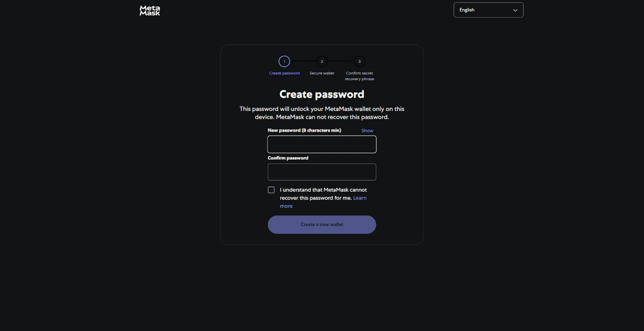Enable the I understand checkbox
Viewport: 644px width, 331px height.
(271, 190)
